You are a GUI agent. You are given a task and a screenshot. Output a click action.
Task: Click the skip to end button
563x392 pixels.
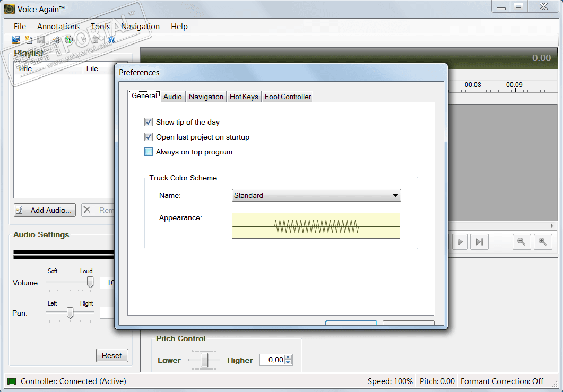[479, 241]
